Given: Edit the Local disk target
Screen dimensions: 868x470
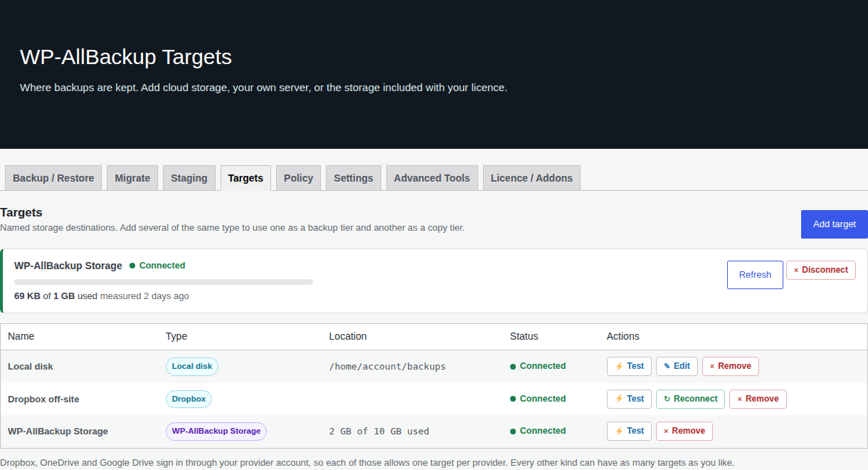Looking at the screenshot, I should [677, 366].
